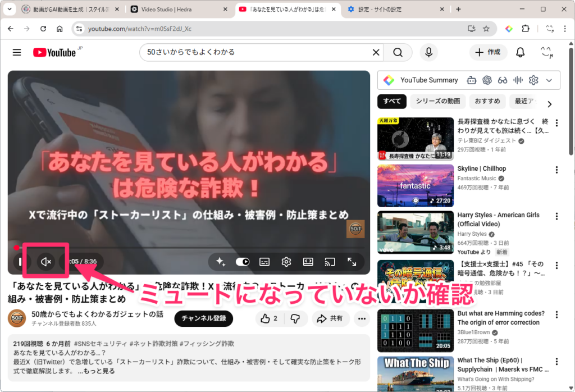Click the voice search microphone icon

429,52
